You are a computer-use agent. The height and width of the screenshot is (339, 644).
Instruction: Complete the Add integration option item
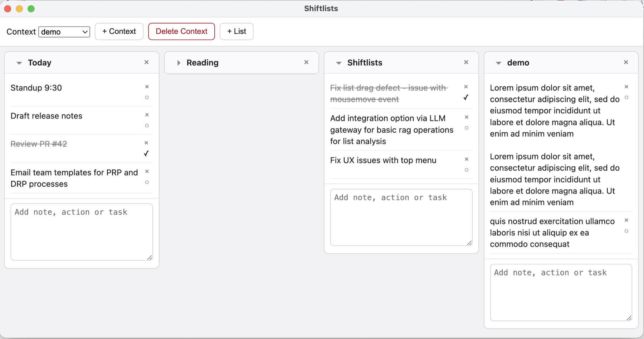pyautogui.click(x=467, y=128)
